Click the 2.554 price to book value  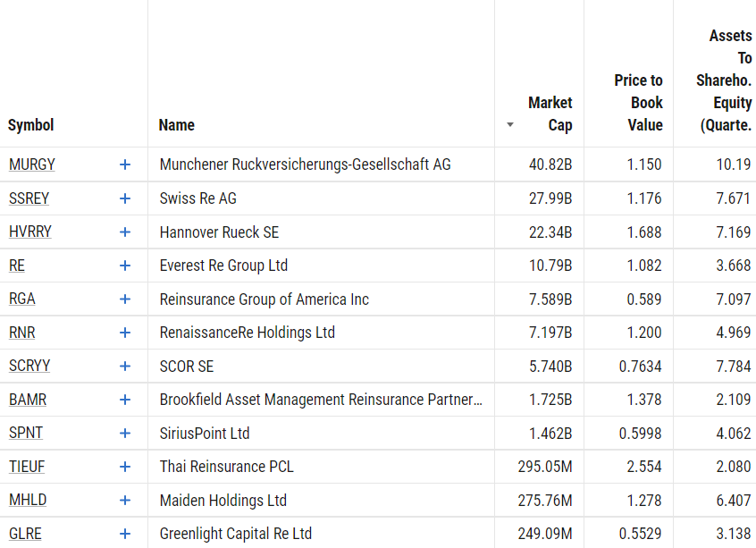tap(644, 467)
